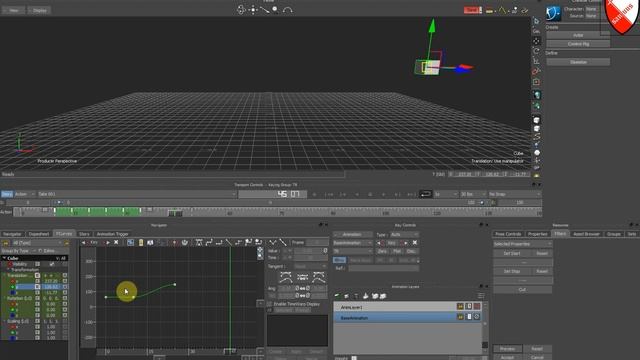The height and width of the screenshot is (360, 640).
Task: Switch to the Dopesheet tab
Action: coord(39,234)
